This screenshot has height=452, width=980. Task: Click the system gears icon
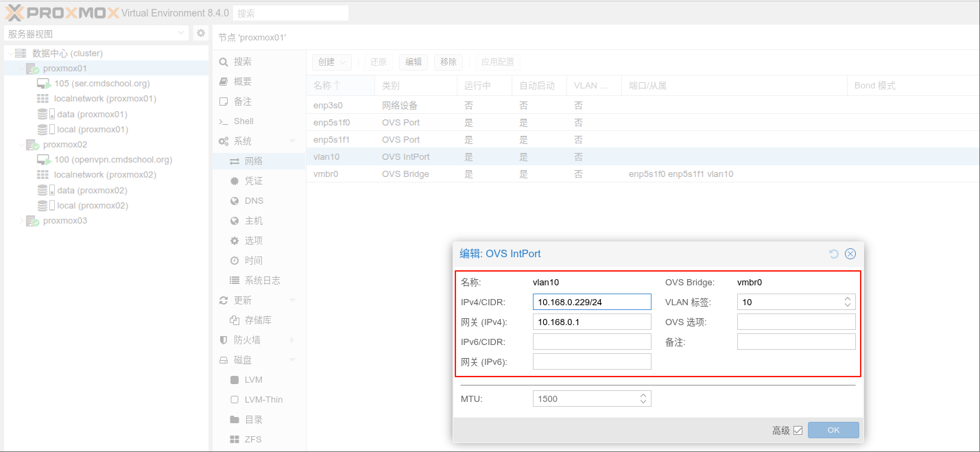pos(224,141)
